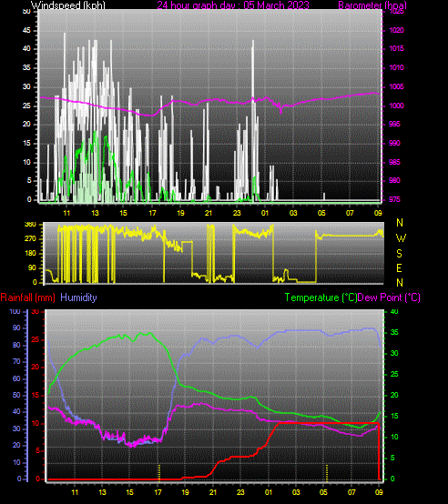Screen dimensions: 448x504
Task: Click hour 13 on the wind graph axis
Action: pyautogui.click(x=95, y=213)
